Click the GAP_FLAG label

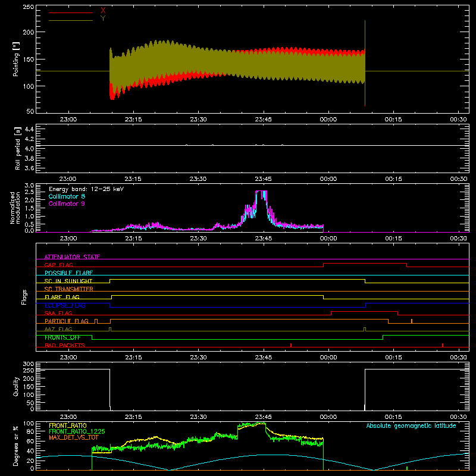[x=58, y=265]
